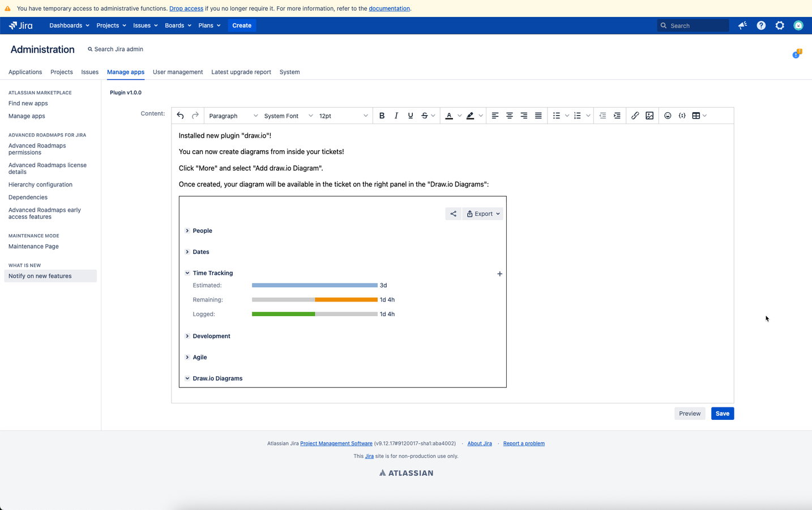Open the Plans menu

(210, 25)
